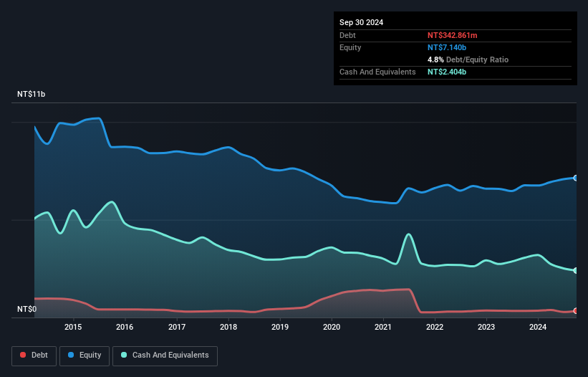The width and height of the screenshot is (588, 377).
Task: Click the Cash And Equivalents tooltip label
Action: point(377,72)
